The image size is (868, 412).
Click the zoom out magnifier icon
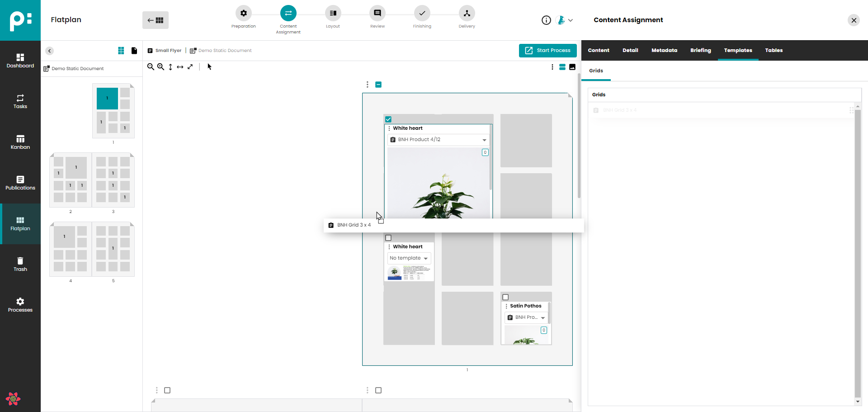pyautogui.click(x=151, y=67)
